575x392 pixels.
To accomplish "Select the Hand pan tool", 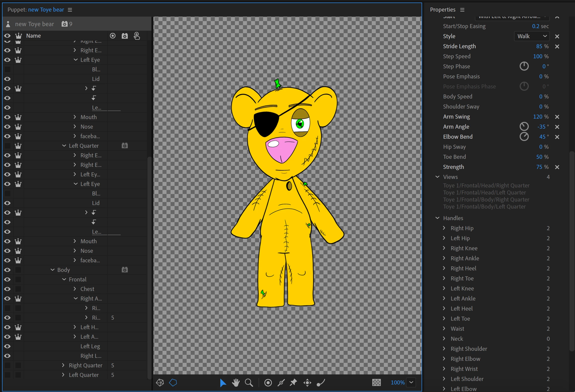I will [236, 383].
